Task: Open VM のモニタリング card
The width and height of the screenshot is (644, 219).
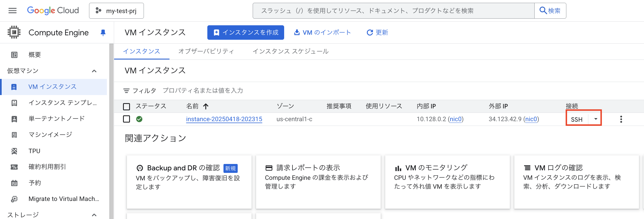Action: (448, 182)
